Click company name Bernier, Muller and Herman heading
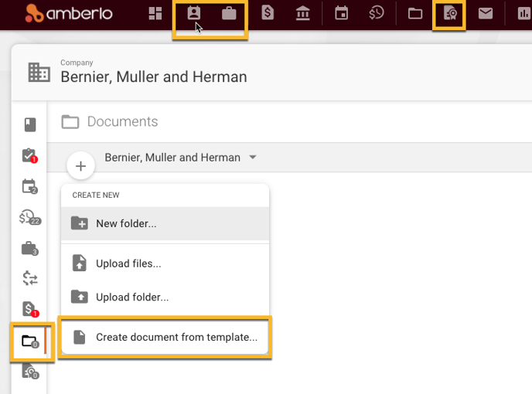 (x=154, y=76)
